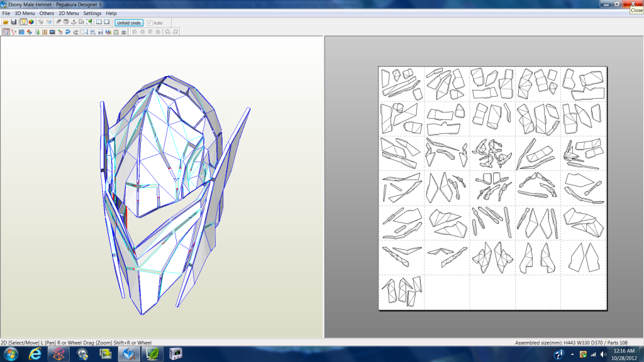Click the anchor icon in toolbar
Image resolution: width=644 pixels, height=362 pixels.
click(x=74, y=22)
